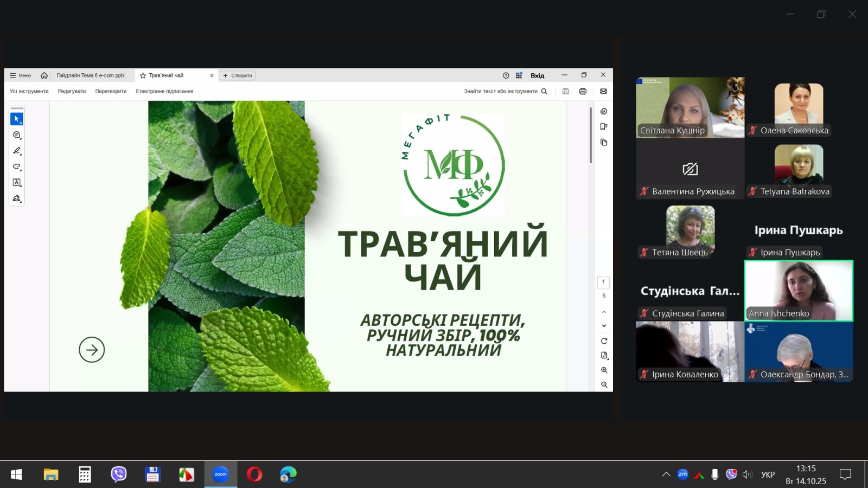Rotate the page clockwise
Viewport: 868px width, 488px height.
[604, 341]
